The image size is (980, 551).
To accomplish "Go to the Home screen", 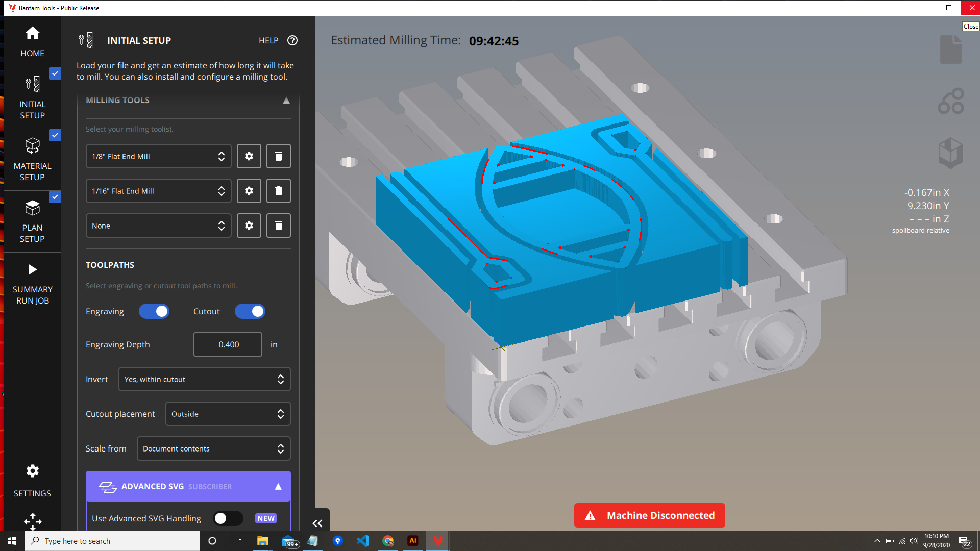I will pyautogui.click(x=32, y=42).
